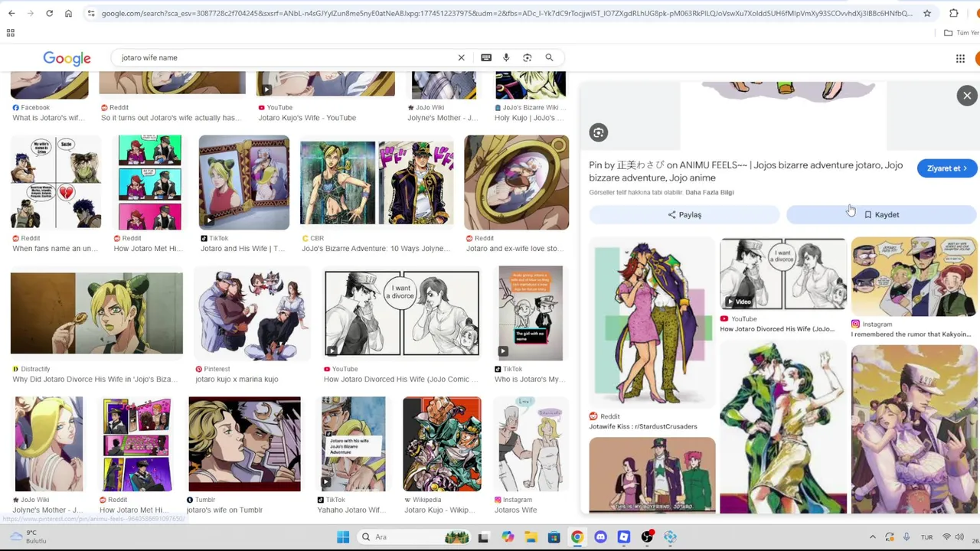Open the 'jotaro kujo x marina kujo' Pinterest image
The height and width of the screenshot is (551, 980).
click(x=253, y=313)
